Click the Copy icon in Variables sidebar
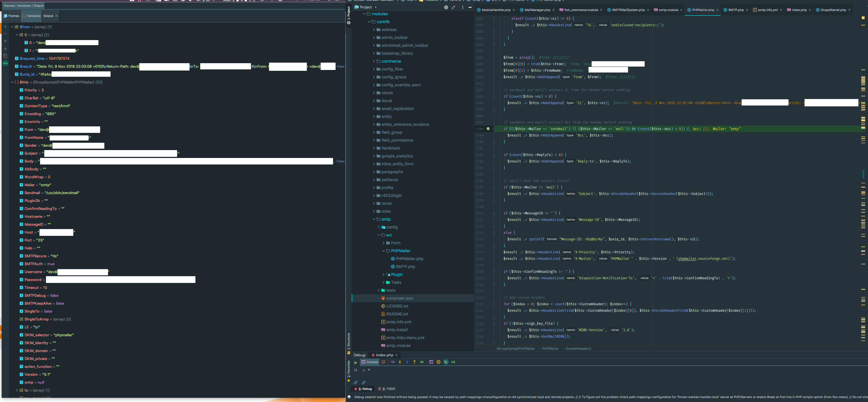The image size is (868, 402). tap(5, 56)
